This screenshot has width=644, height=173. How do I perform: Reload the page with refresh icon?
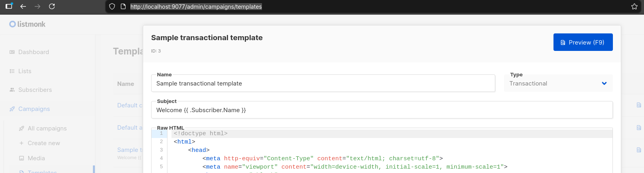(x=52, y=6)
